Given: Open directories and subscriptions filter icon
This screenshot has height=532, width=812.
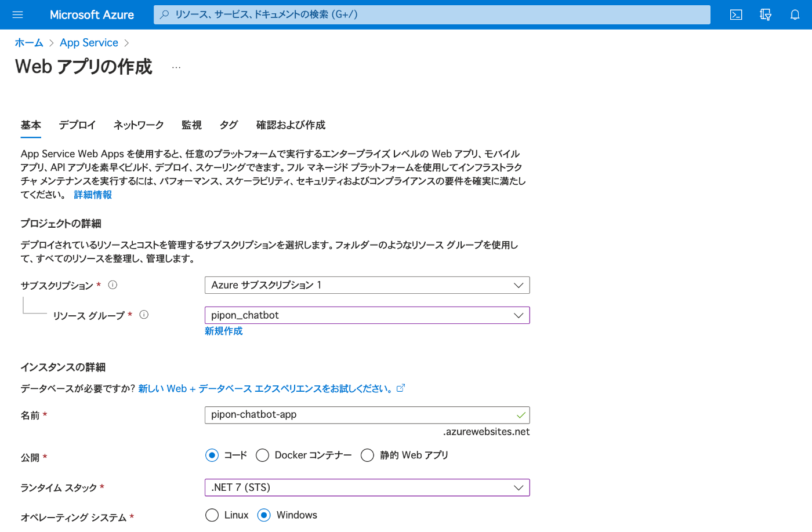Looking at the screenshot, I should pyautogui.click(x=766, y=14).
